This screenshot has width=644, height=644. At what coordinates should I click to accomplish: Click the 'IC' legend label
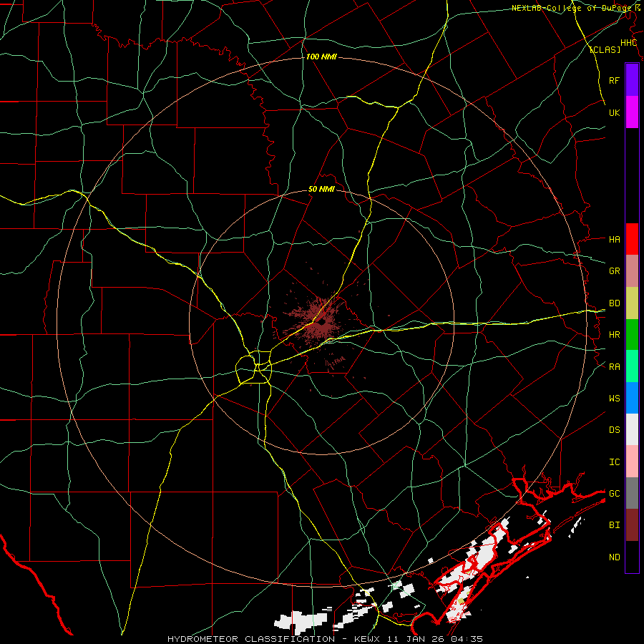614,462
